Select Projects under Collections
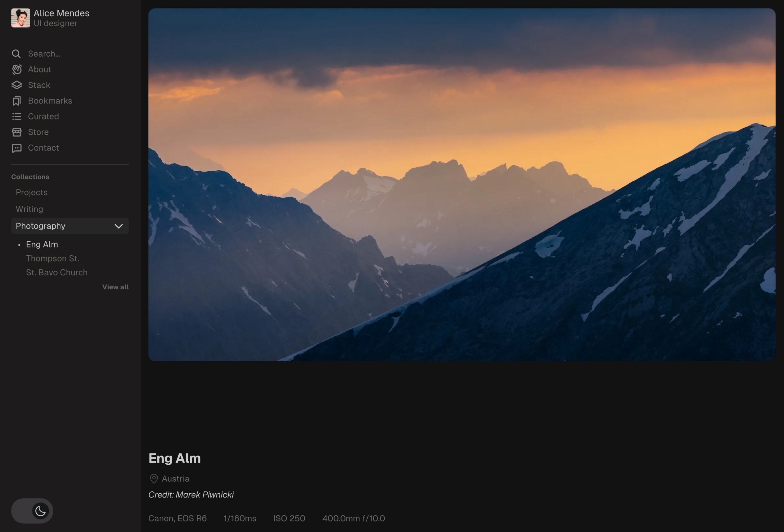The height and width of the screenshot is (532, 784). click(31, 192)
